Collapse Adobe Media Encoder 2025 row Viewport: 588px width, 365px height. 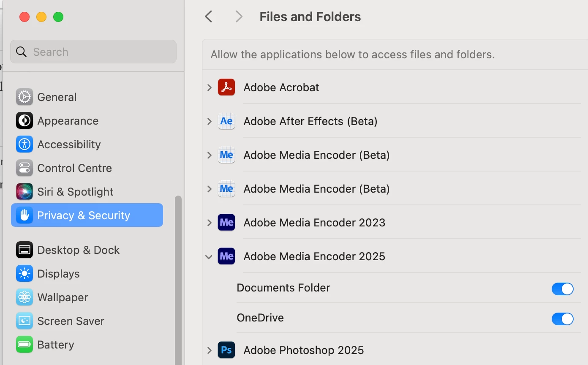point(209,257)
